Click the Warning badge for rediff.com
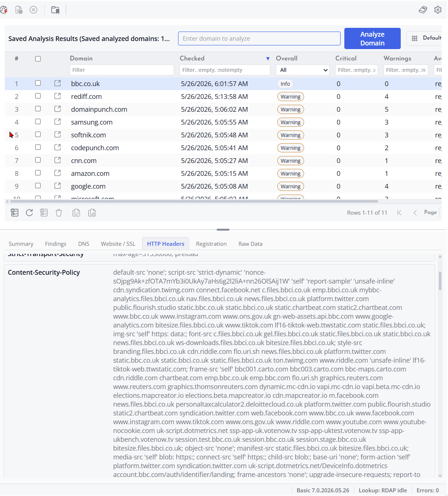 [x=290, y=97]
